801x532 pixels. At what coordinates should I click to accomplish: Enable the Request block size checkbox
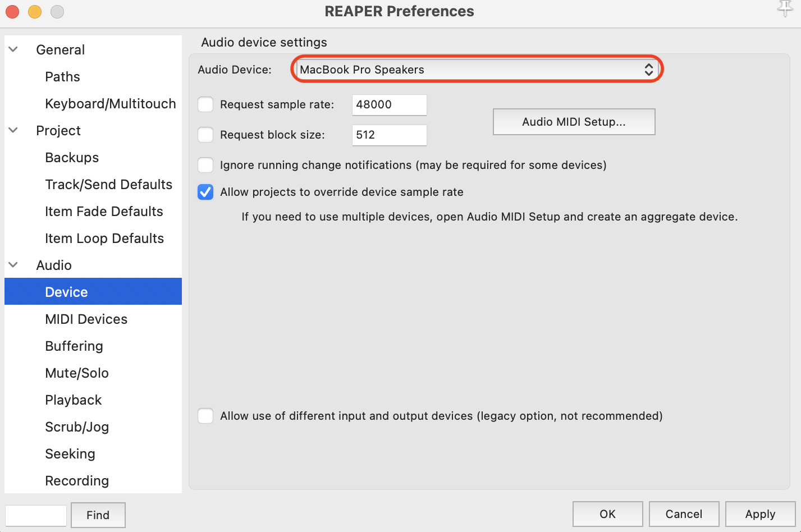(x=205, y=135)
